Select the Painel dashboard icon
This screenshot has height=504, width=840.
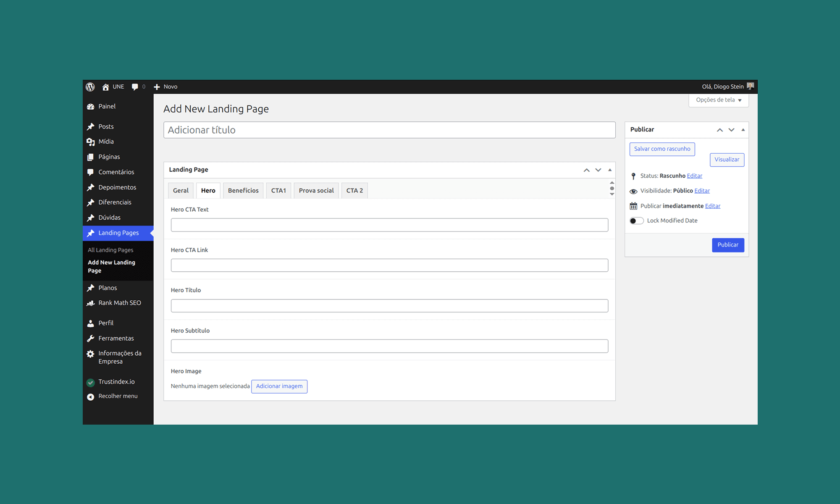[x=91, y=106]
